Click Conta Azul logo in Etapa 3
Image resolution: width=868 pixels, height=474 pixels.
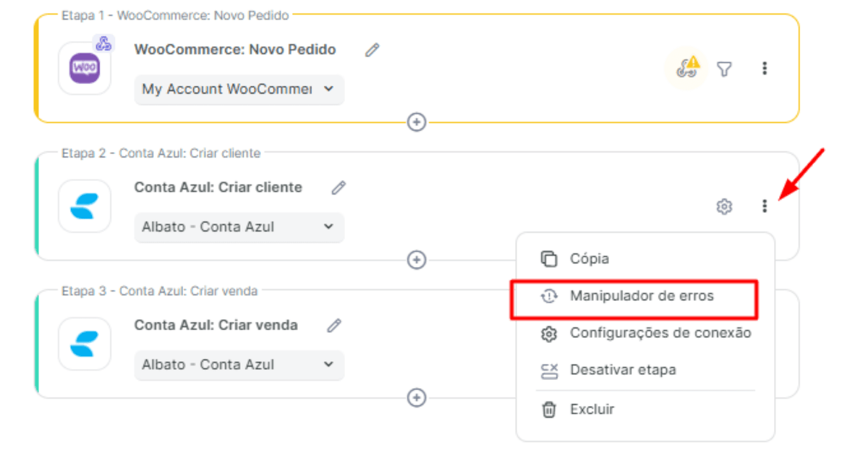(x=85, y=344)
